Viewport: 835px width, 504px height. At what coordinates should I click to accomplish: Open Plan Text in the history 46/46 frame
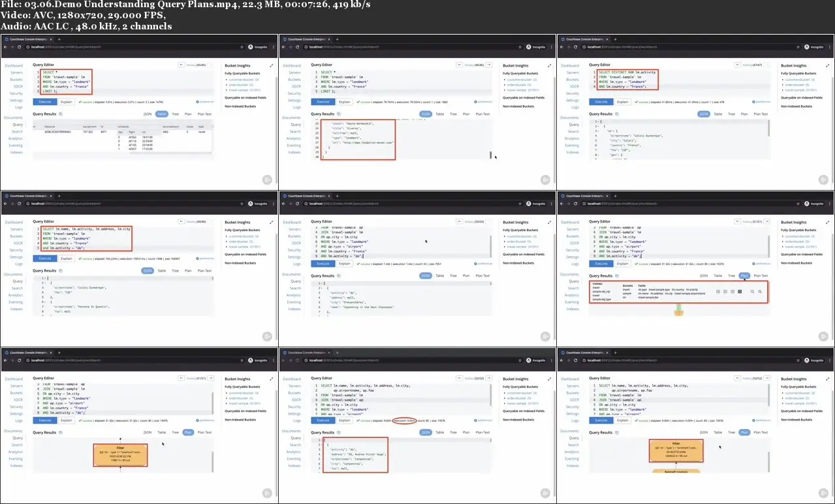pos(483,114)
